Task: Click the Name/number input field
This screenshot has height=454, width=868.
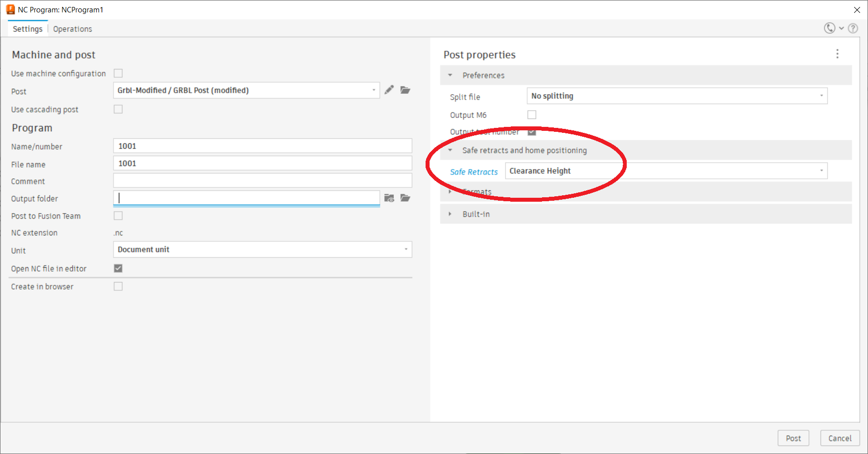Action: pyautogui.click(x=263, y=146)
